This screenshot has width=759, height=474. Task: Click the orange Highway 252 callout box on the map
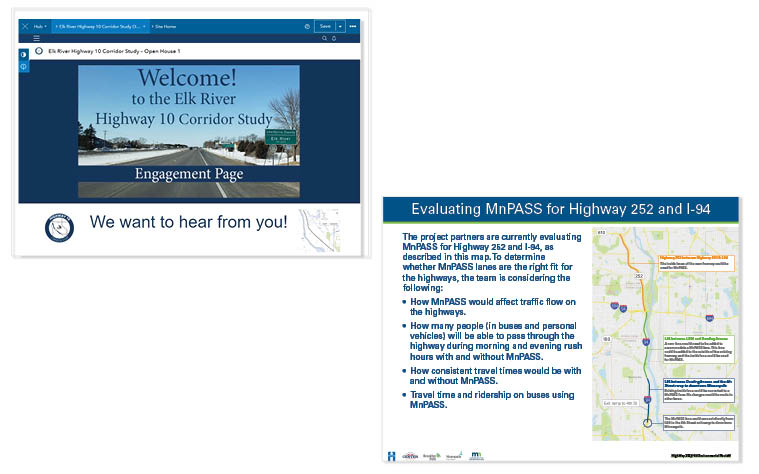pos(697,263)
